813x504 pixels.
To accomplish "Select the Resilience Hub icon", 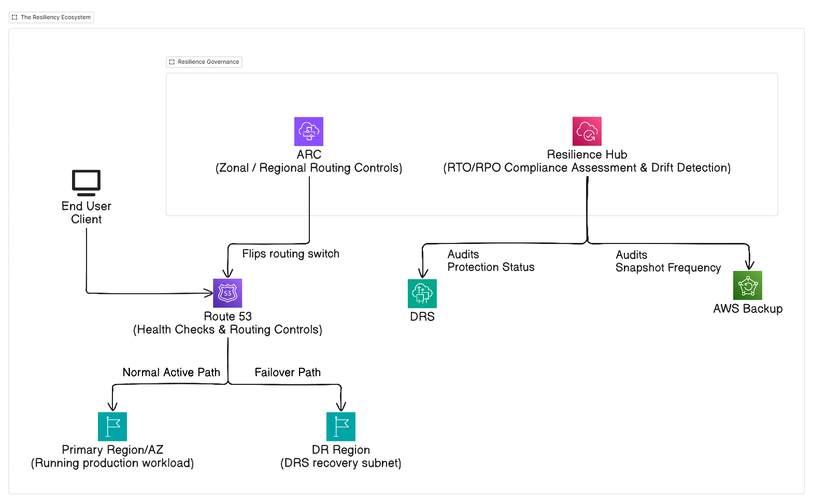I will (x=587, y=131).
